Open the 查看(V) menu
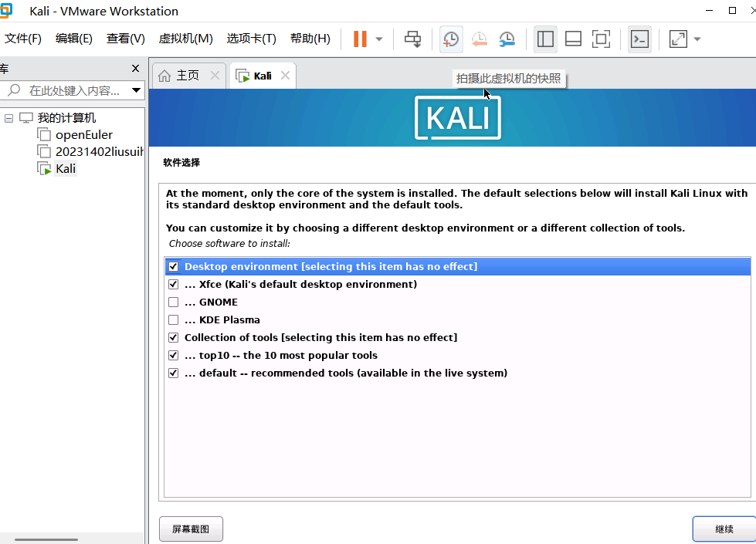Viewport: 756px width, 544px height. (x=125, y=39)
